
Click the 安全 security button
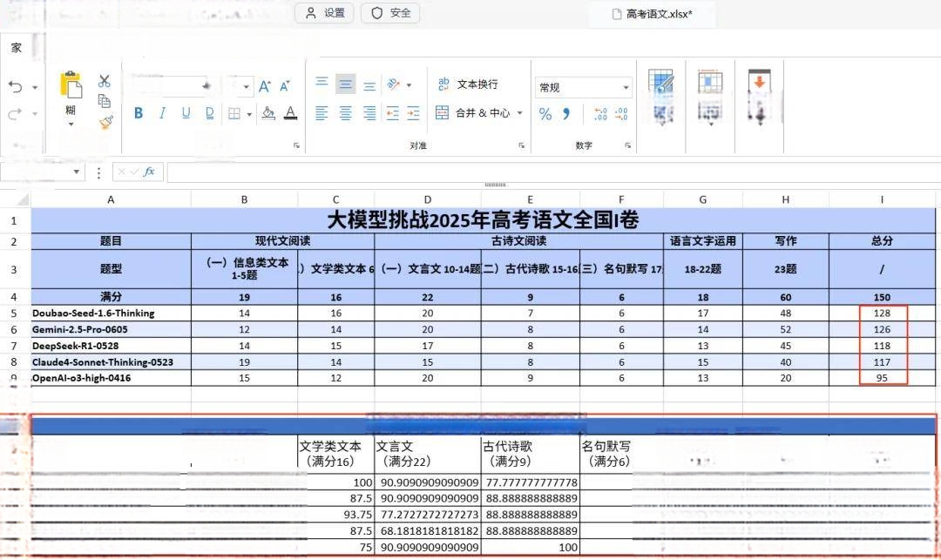[x=390, y=13]
